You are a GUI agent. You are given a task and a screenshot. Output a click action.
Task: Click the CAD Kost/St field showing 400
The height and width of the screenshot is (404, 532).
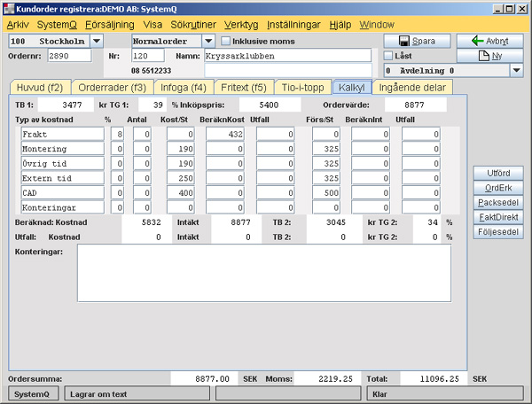pyautogui.click(x=181, y=193)
